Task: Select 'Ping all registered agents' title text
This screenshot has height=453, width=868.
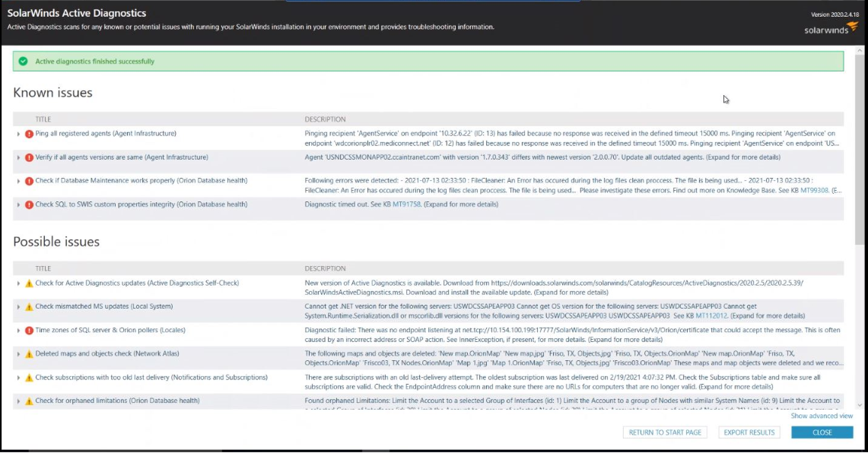Action: [106, 133]
